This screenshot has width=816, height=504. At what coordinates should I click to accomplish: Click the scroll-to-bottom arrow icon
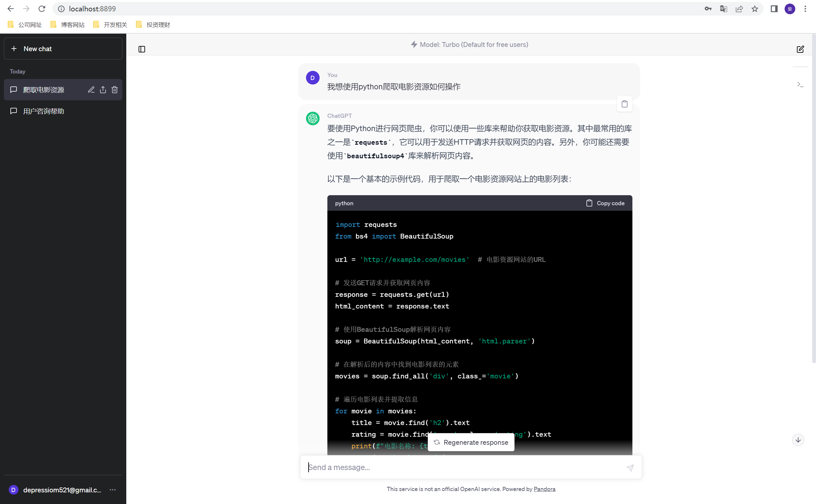(798, 439)
